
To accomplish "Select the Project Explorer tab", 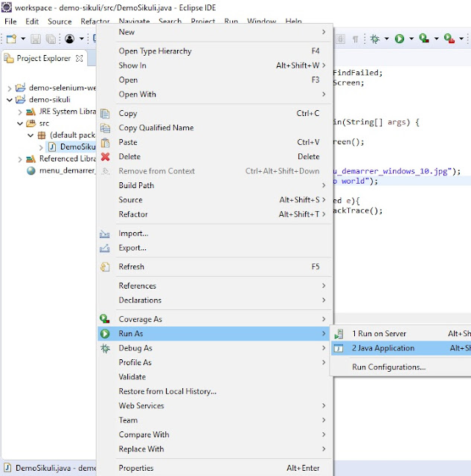I will pyautogui.click(x=43, y=58).
